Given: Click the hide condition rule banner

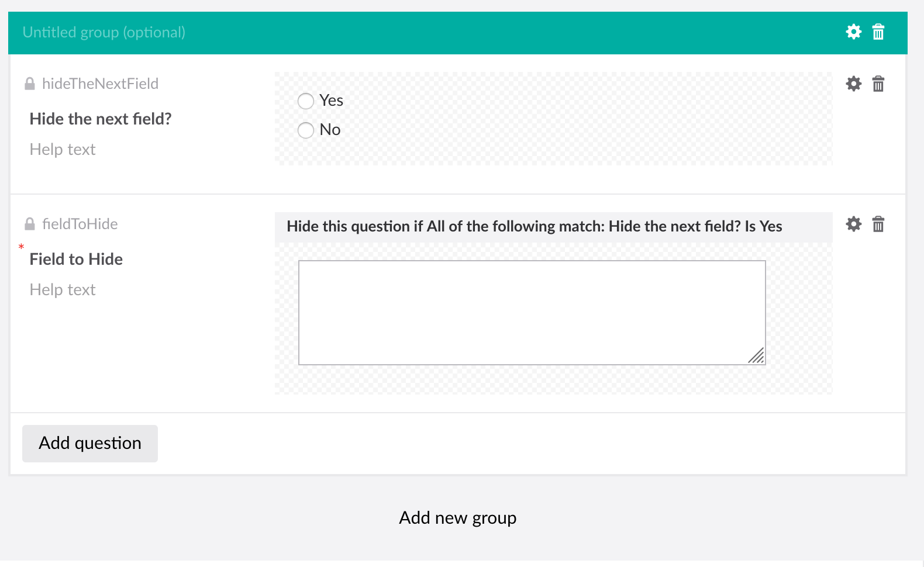Looking at the screenshot, I should 535,227.
